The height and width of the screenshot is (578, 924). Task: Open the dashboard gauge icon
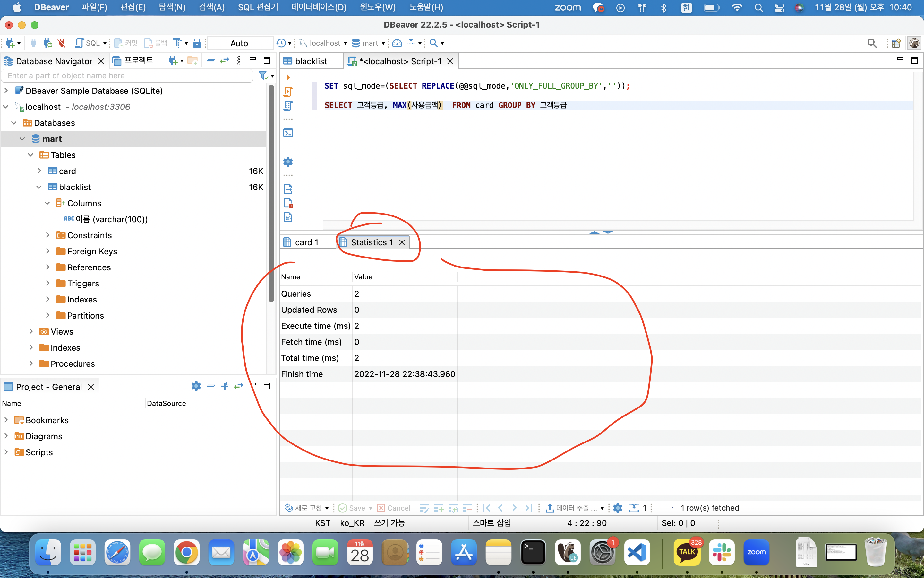tap(397, 43)
